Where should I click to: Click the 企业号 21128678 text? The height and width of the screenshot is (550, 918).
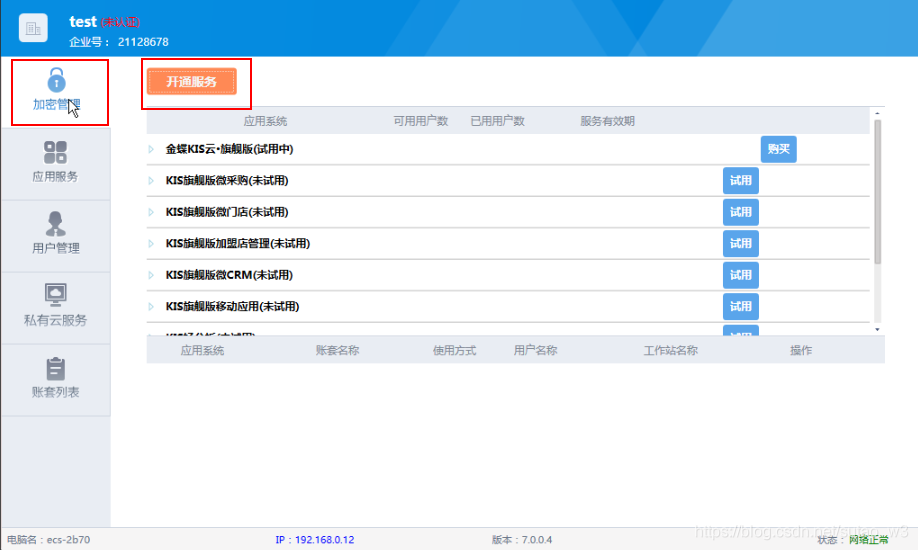(119, 42)
